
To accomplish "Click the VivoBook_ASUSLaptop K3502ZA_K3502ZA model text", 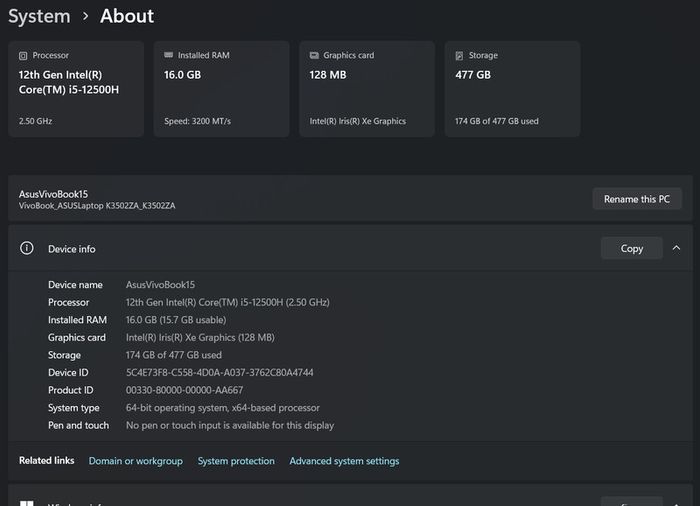I will click(97, 206).
